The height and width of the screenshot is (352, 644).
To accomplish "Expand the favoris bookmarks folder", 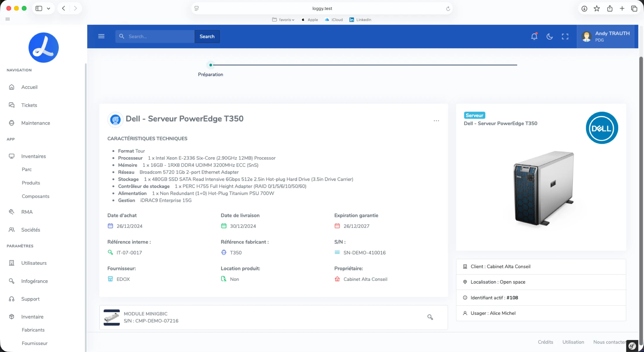I will click(x=283, y=20).
